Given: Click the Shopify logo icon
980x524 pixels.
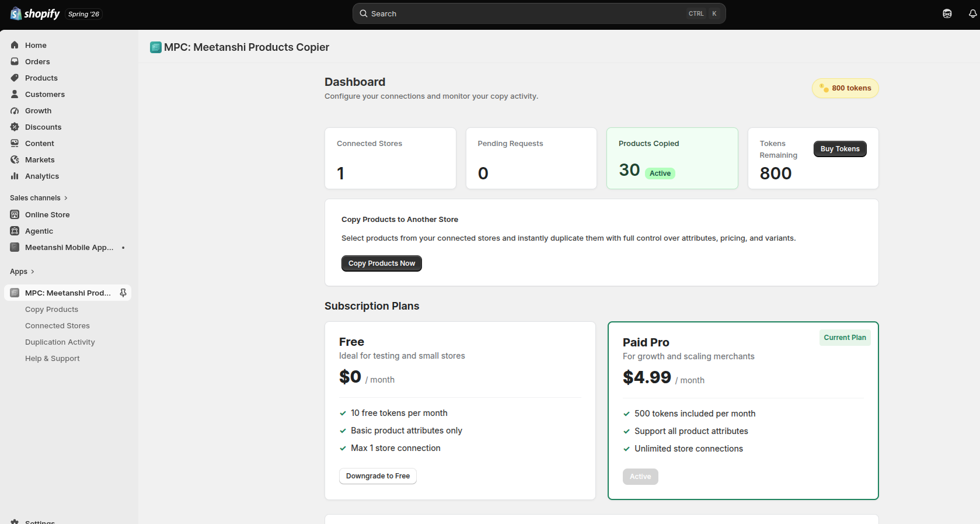Looking at the screenshot, I should (16, 13).
